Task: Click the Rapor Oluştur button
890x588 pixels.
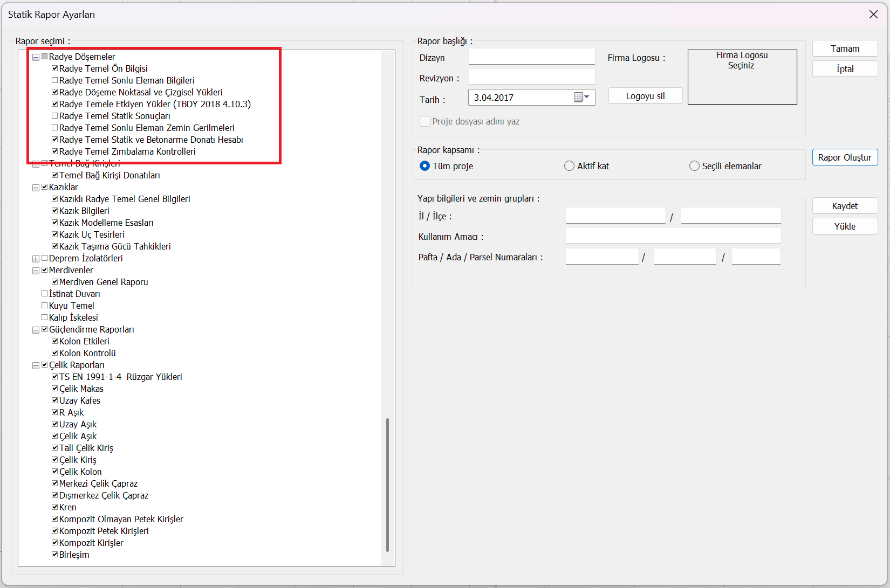Action: pyautogui.click(x=844, y=157)
